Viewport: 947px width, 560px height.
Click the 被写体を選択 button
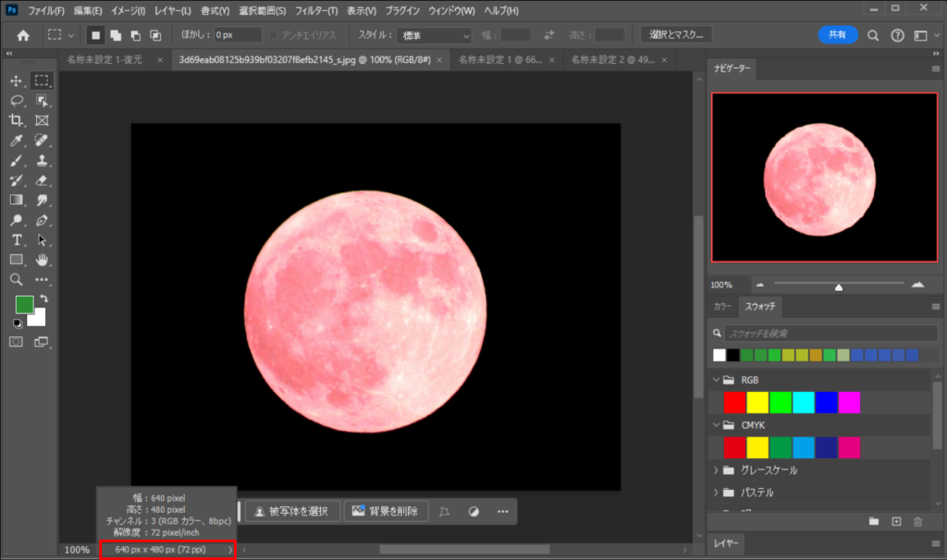tap(292, 511)
